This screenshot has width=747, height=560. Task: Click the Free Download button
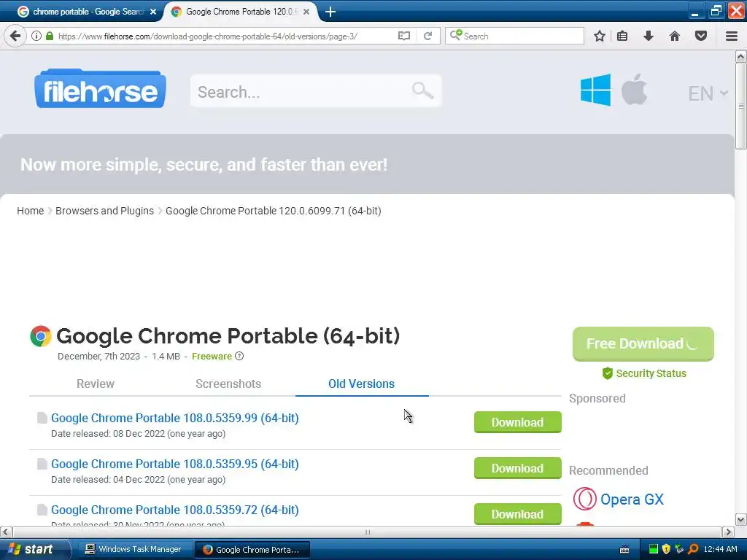coord(643,344)
